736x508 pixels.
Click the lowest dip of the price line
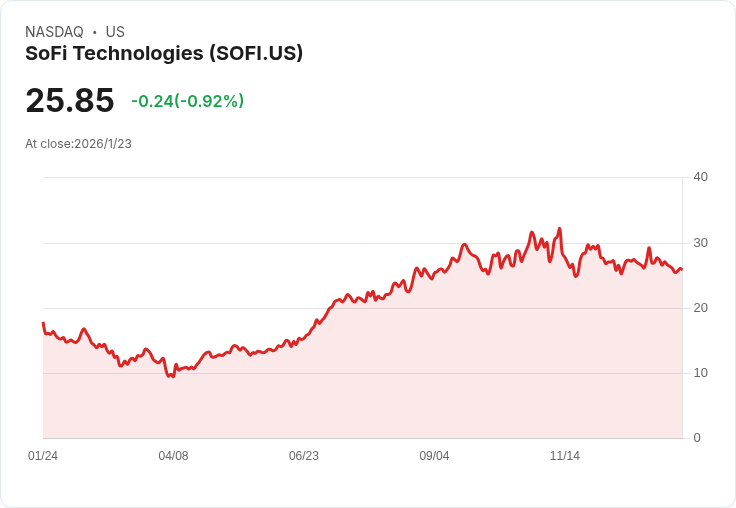click(x=171, y=376)
